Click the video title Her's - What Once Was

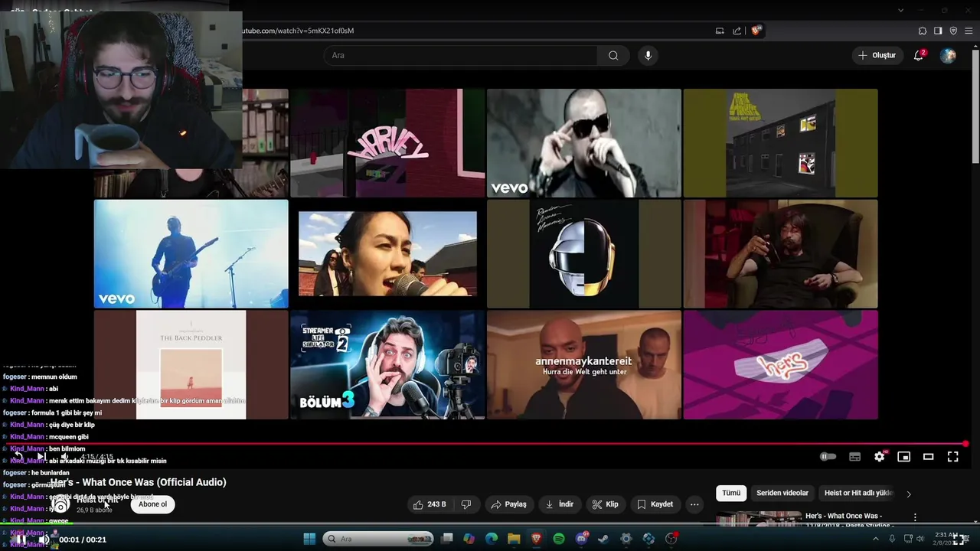[139, 482]
